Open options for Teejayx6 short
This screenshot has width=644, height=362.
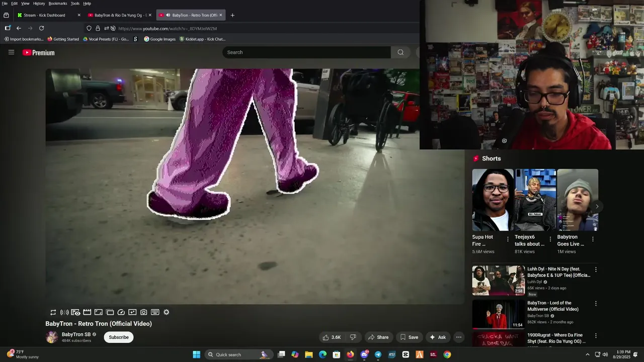(550, 239)
